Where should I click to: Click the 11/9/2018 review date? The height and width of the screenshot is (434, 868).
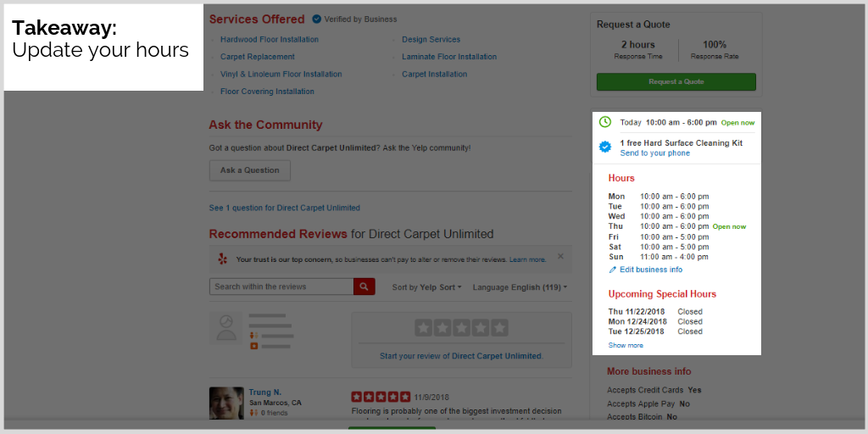pos(431,397)
